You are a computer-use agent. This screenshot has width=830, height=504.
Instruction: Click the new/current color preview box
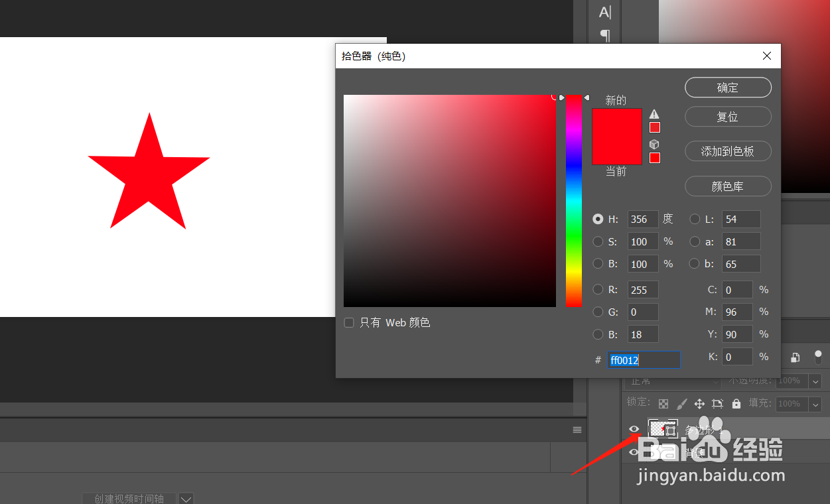(x=617, y=136)
